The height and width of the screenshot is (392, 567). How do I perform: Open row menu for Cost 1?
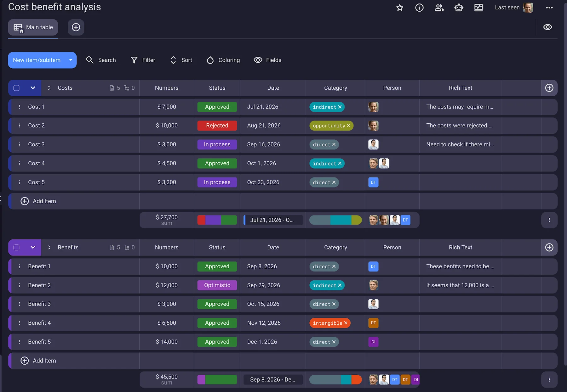click(20, 107)
